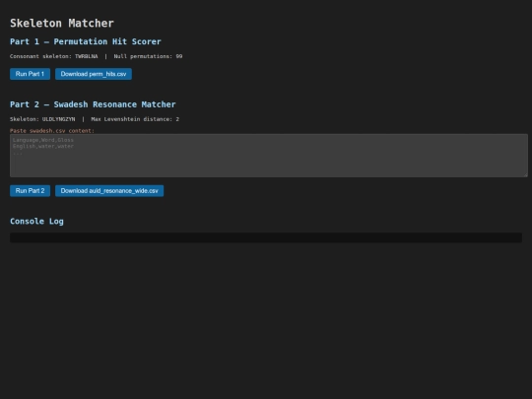
Task: Focus the swadesh.csv content textarea
Action: [269, 156]
